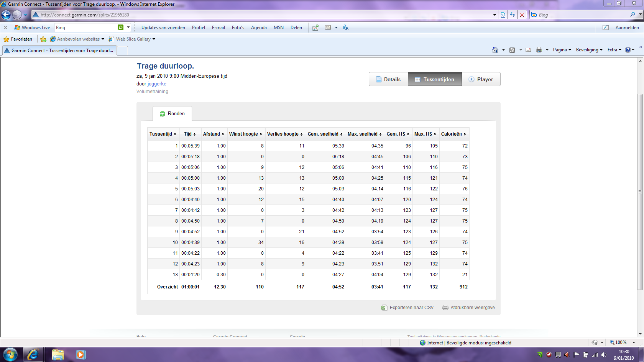This screenshot has width=644, height=362.
Task: Click the Windows Start button
Action: (10, 355)
